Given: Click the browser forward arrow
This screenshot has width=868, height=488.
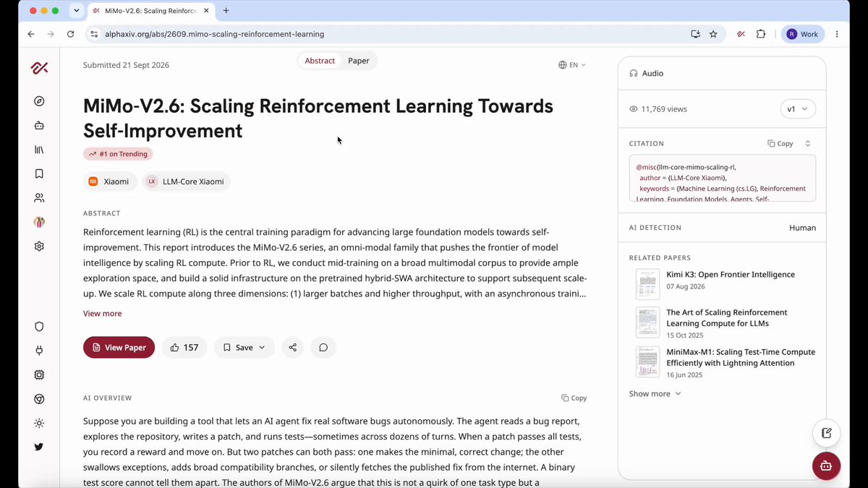Looking at the screenshot, I should [x=51, y=34].
